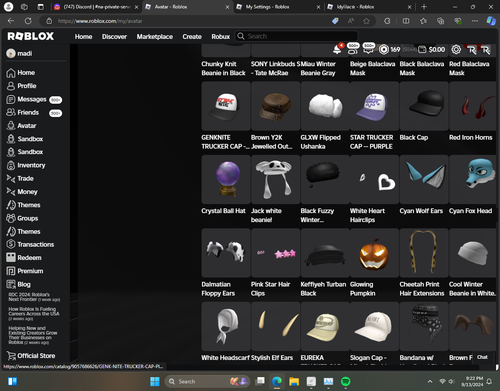Select the GENKNITE Trucker Cap thumbnail

[x=226, y=106]
